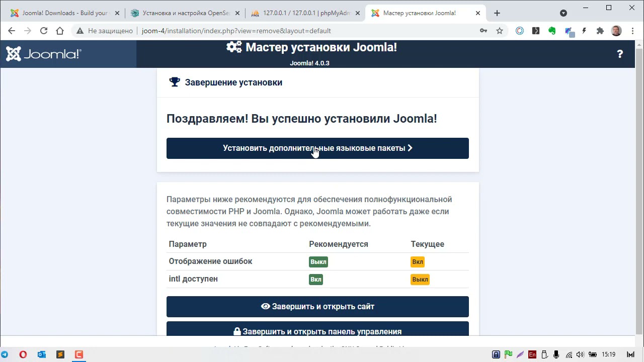Go back with the browser back arrow
The height and width of the screenshot is (362, 644).
12,31
